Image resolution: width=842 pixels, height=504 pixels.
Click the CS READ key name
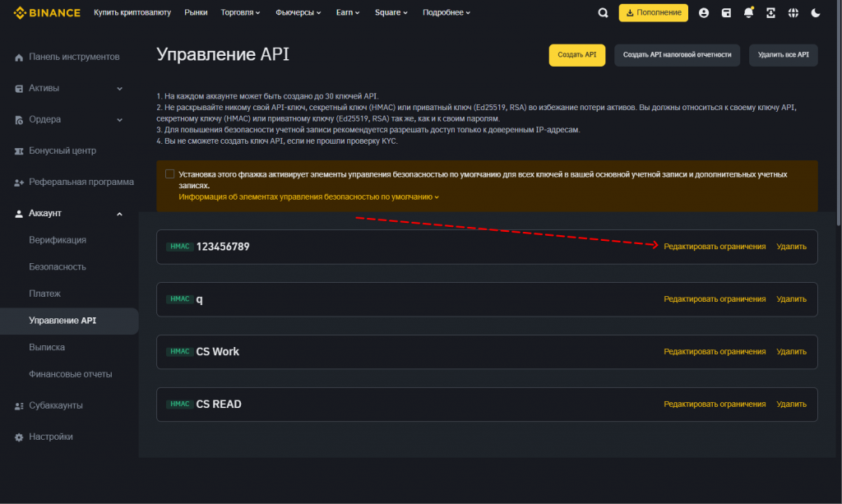[x=219, y=405]
